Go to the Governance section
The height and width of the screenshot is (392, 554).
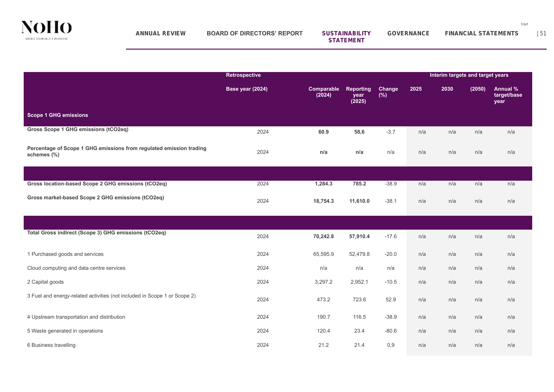(x=408, y=33)
